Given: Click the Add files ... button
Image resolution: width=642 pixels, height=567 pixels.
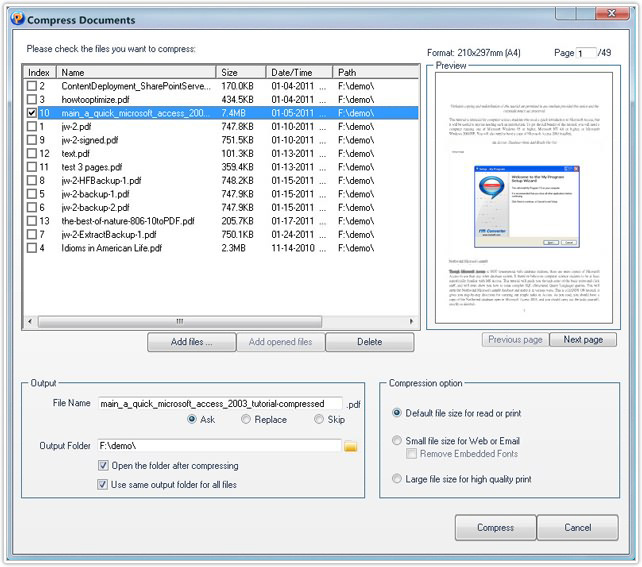Looking at the screenshot, I should (x=192, y=342).
